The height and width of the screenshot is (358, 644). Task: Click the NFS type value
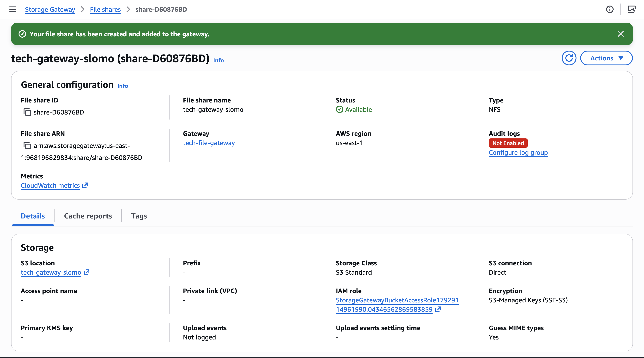tap(494, 110)
